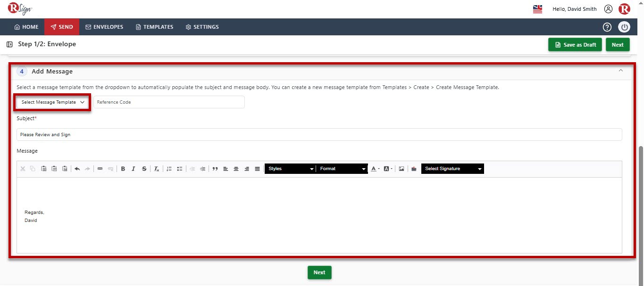Click the Remove Format icon
This screenshot has height=286, width=644.
[157, 169]
